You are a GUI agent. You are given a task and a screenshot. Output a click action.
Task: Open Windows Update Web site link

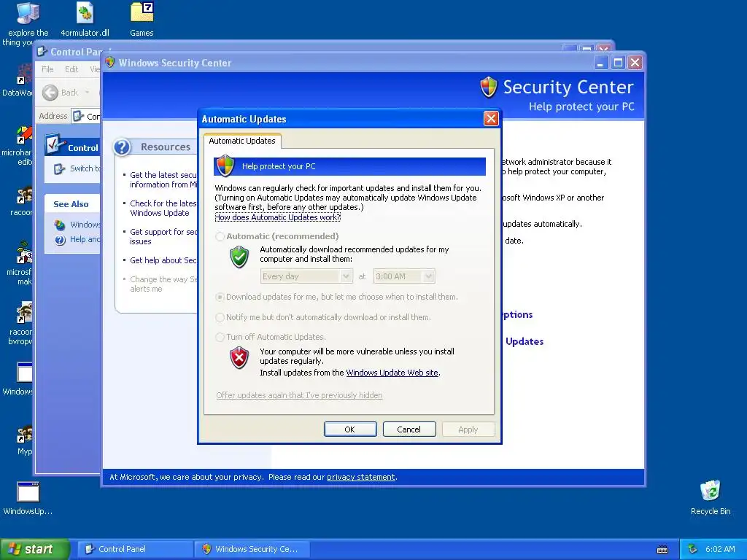(x=392, y=373)
